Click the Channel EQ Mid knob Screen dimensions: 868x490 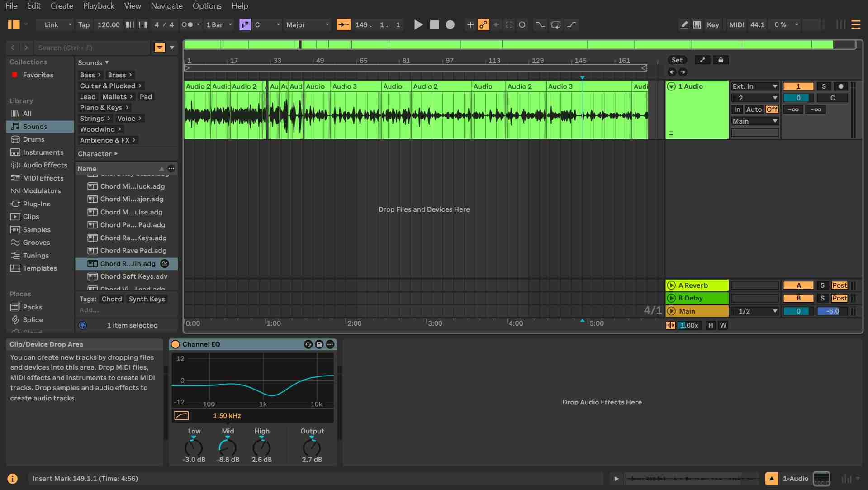point(228,448)
